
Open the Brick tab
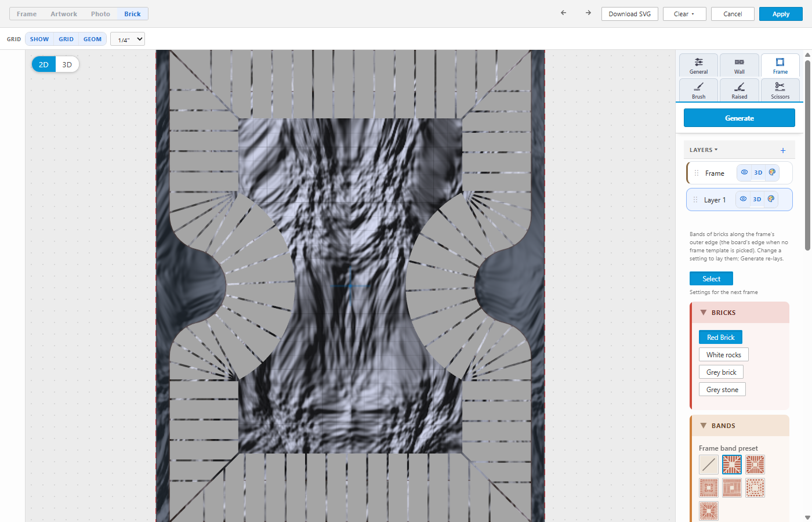(x=132, y=14)
